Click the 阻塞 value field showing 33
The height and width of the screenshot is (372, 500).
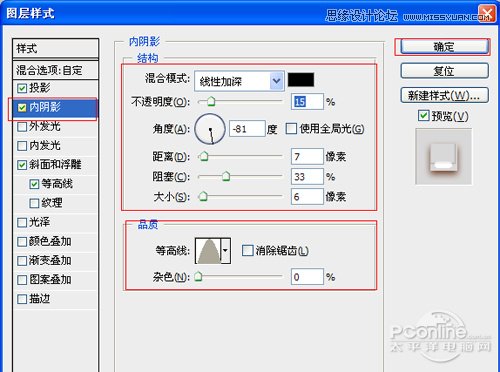[x=307, y=176]
